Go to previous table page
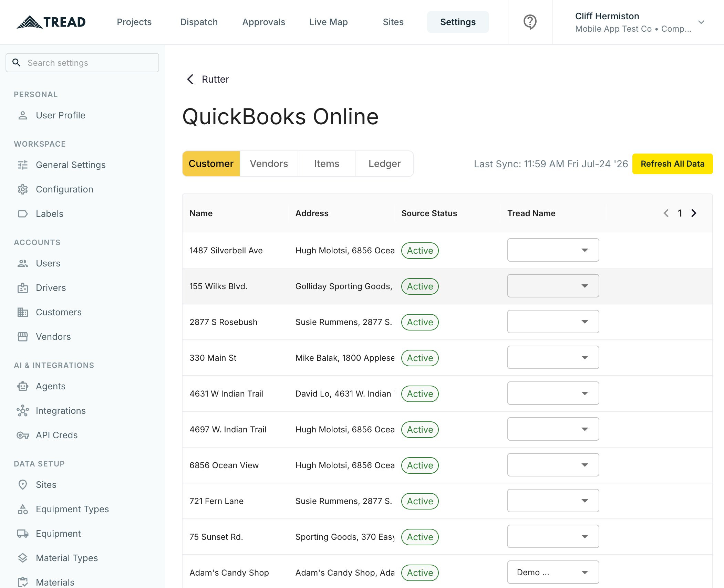 click(x=666, y=213)
